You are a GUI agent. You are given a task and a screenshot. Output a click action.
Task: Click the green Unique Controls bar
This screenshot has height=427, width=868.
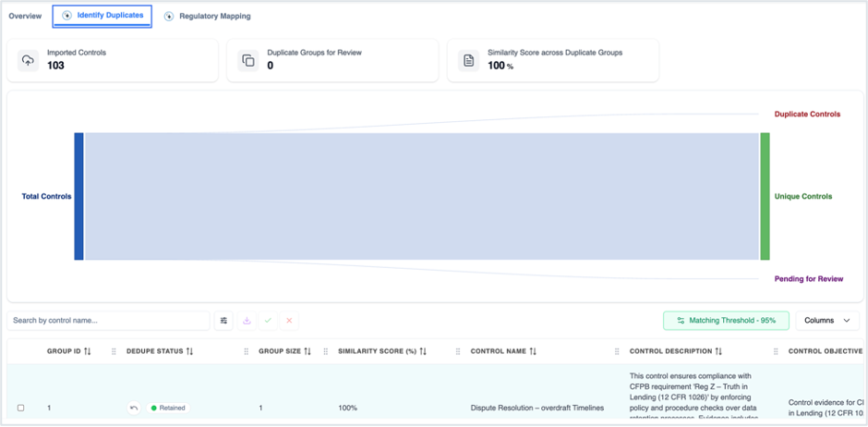tap(765, 196)
